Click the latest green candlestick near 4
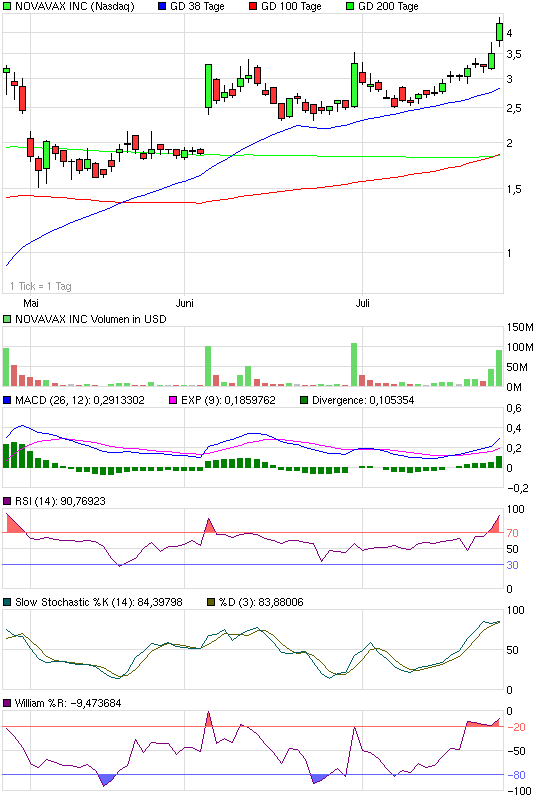Viewport: 545px width, 799px height. (500, 32)
